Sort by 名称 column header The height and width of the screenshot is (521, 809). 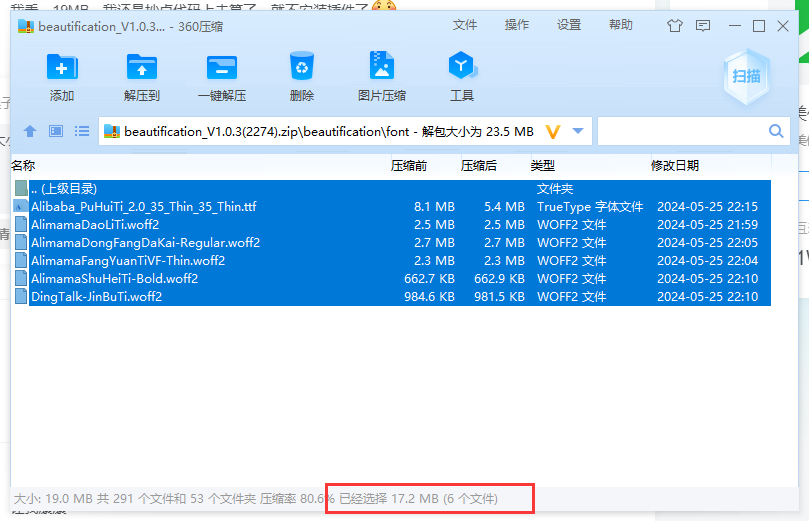pos(23,166)
